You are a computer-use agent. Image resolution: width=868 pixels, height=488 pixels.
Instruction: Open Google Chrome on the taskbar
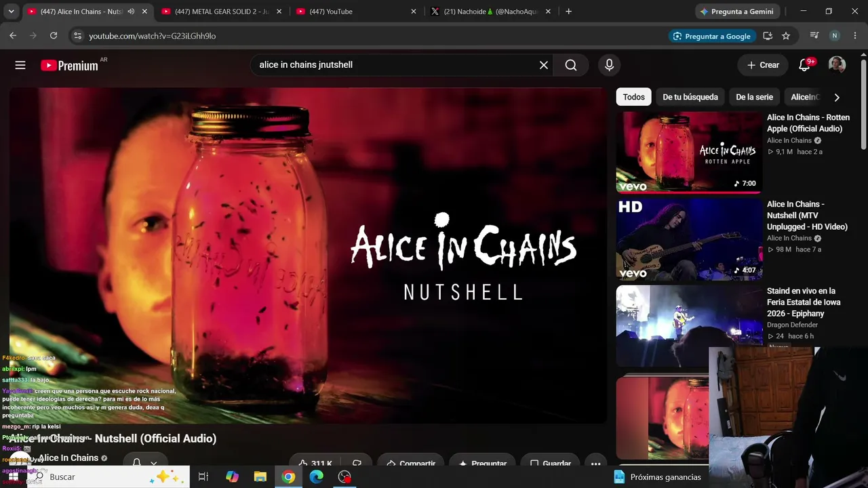click(289, 477)
